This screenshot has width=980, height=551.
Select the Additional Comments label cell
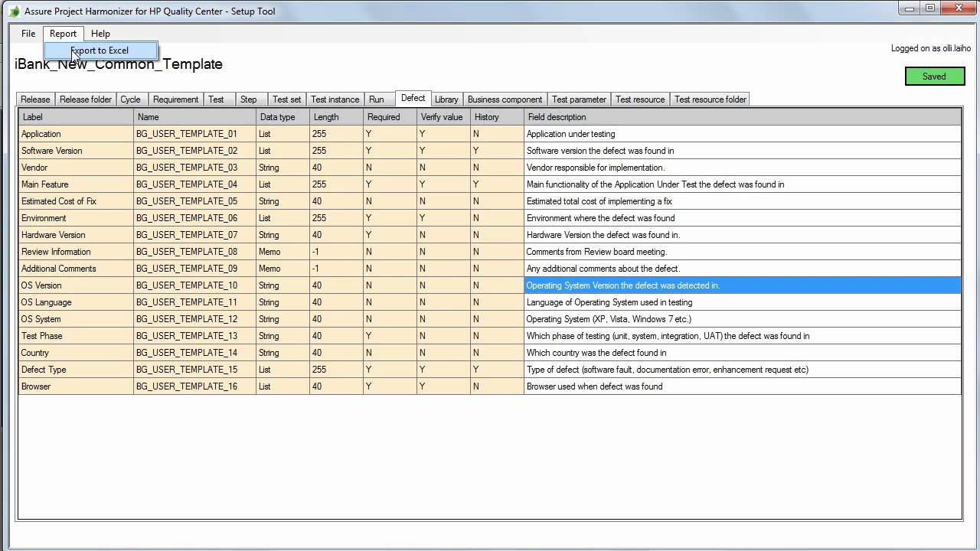tap(76, 269)
